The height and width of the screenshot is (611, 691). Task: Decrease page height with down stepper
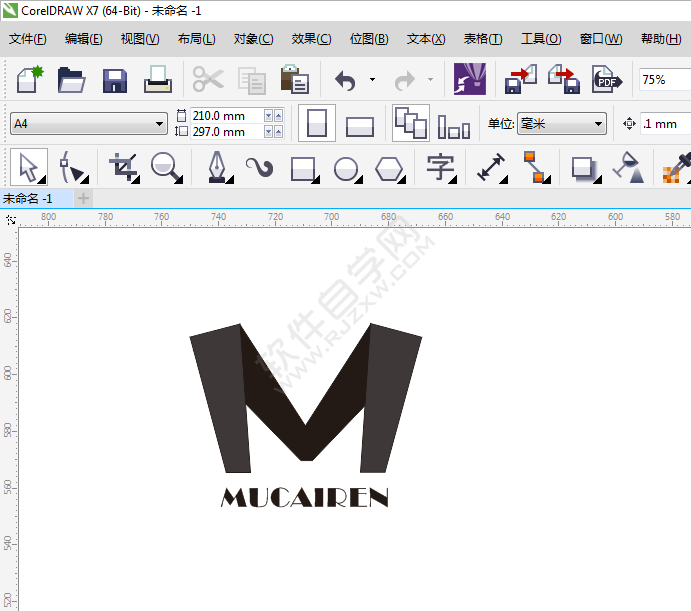[x=268, y=131]
